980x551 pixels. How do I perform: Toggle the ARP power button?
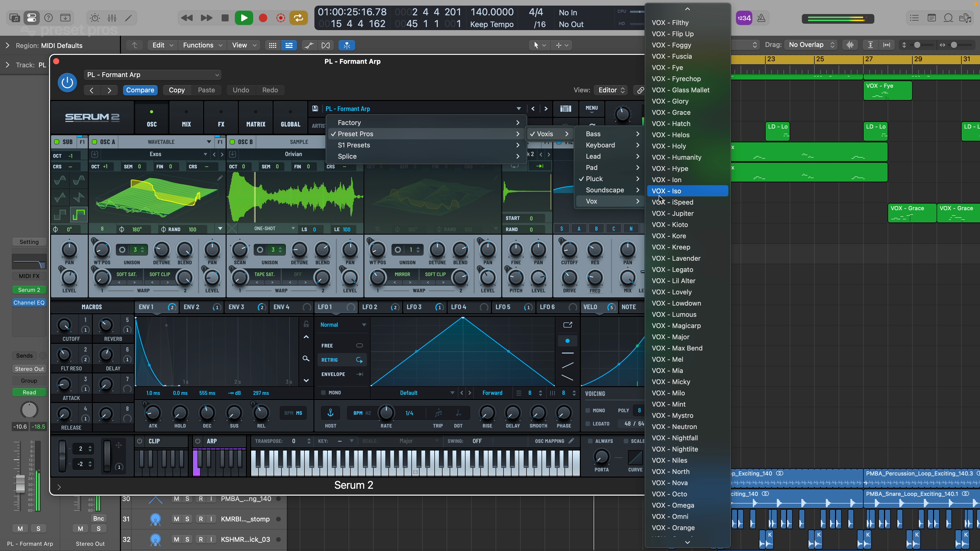198,441
